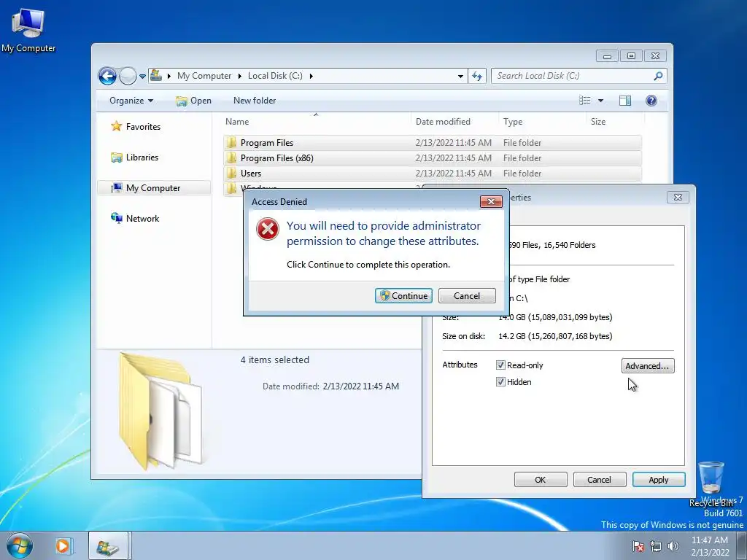747x560 pixels.
Task: Click Open in the Explorer toolbar
Action: [x=193, y=101]
